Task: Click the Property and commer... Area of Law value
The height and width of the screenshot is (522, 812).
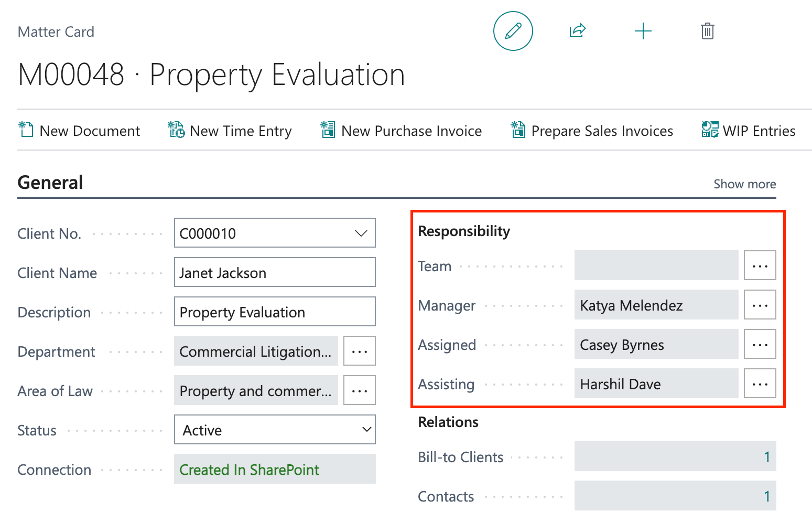Action: tap(256, 390)
